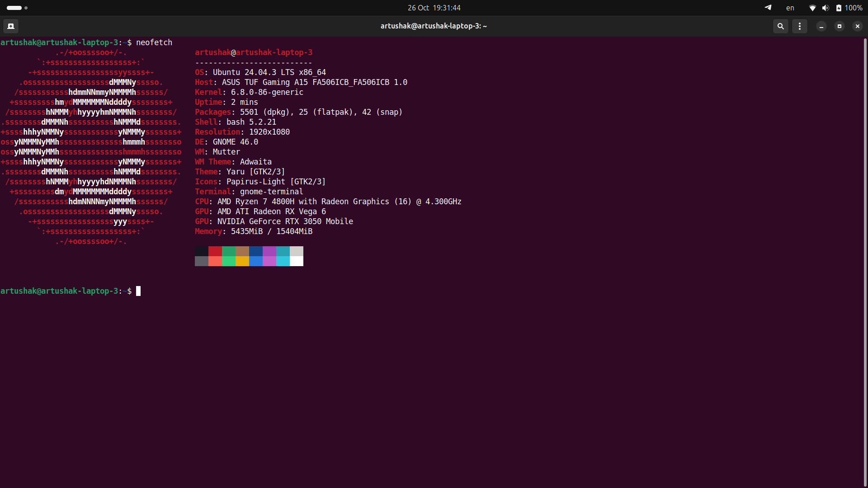Click the Telegram tray icon
868x488 pixels.
768,8
